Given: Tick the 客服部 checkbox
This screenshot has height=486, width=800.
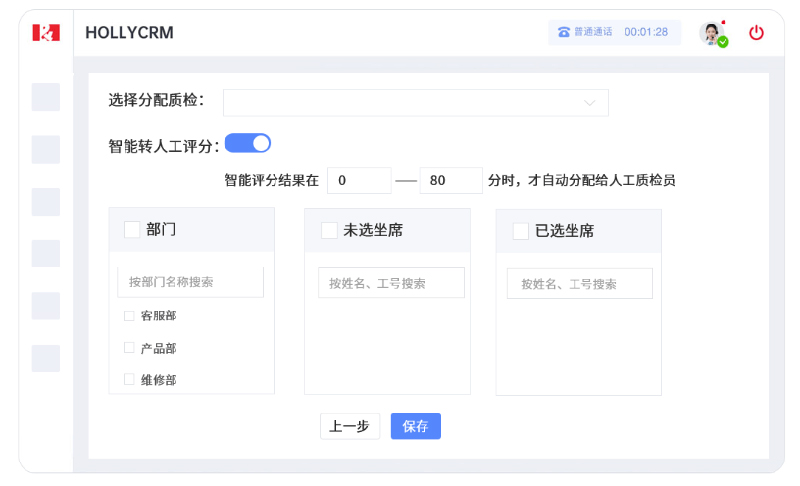Looking at the screenshot, I should pos(129,316).
